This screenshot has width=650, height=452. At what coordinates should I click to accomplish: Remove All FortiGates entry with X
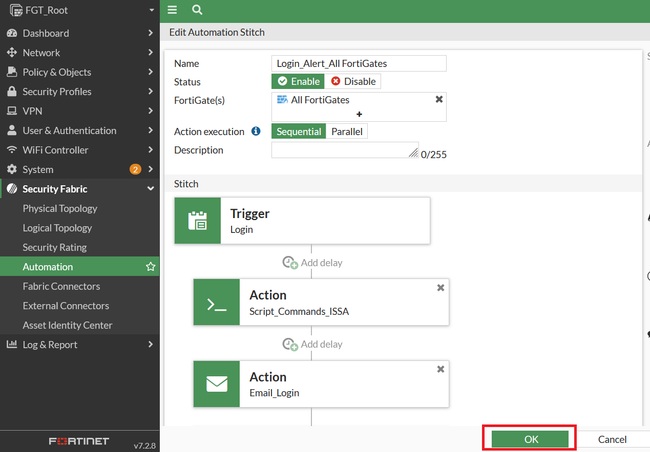[439, 99]
